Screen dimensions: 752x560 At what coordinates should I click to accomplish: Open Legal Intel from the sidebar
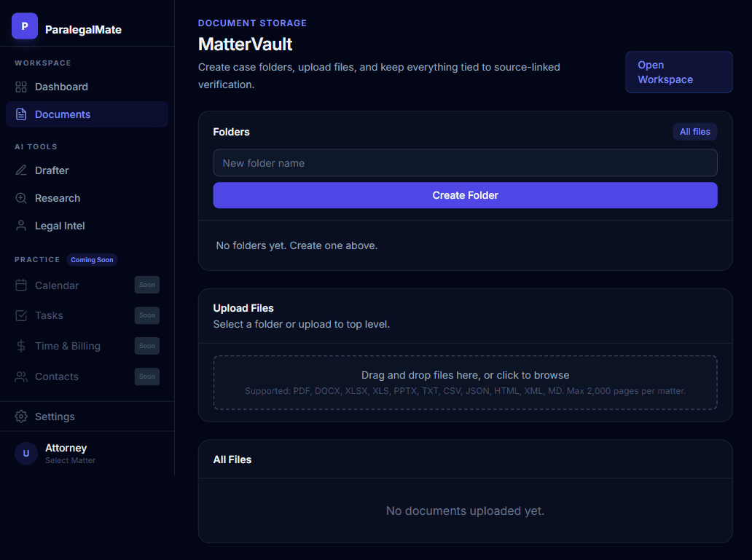58,226
